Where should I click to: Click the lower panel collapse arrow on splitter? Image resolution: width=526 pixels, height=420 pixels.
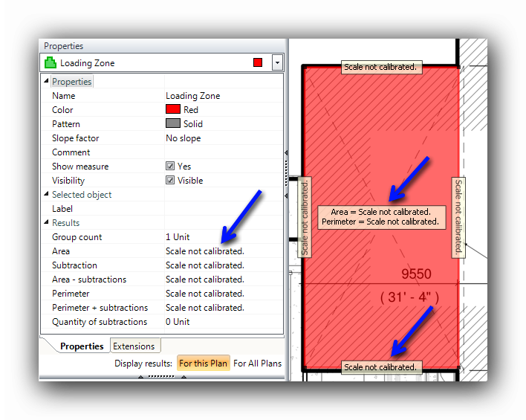pyautogui.click(x=286, y=196)
